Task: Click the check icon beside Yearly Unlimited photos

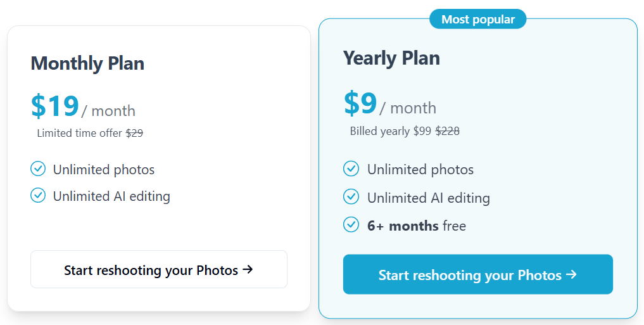Action: pos(351,169)
